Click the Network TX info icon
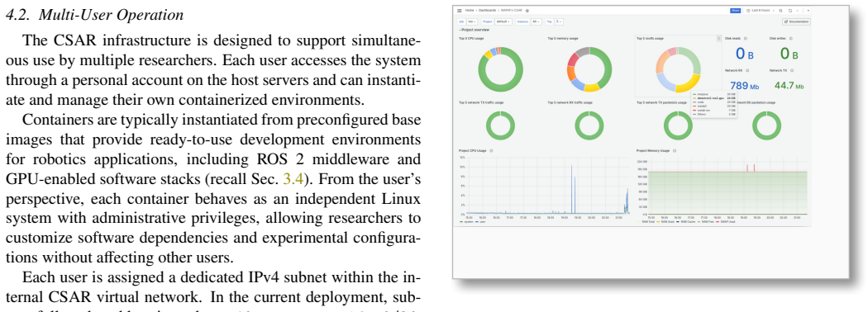Image resolution: width=868 pixels, height=312 pixels. (792, 71)
